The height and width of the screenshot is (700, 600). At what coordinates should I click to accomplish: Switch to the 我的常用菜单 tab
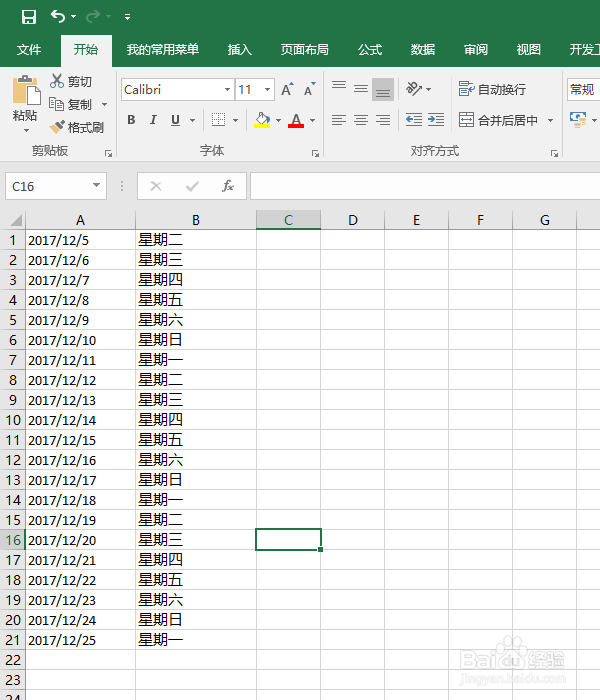point(162,50)
